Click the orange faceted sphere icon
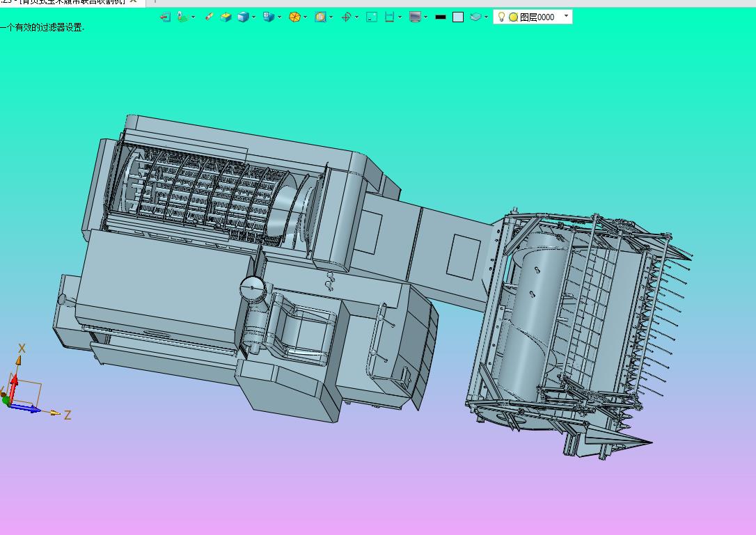This screenshot has height=535, width=756. (x=294, y=17)
